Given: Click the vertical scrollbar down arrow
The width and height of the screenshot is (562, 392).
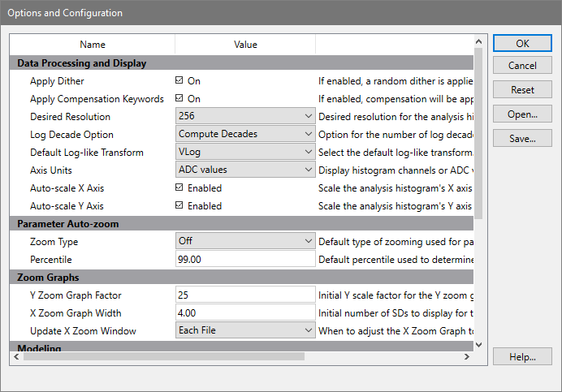Looking at the screenshot, I should click(x=478, y=344).
